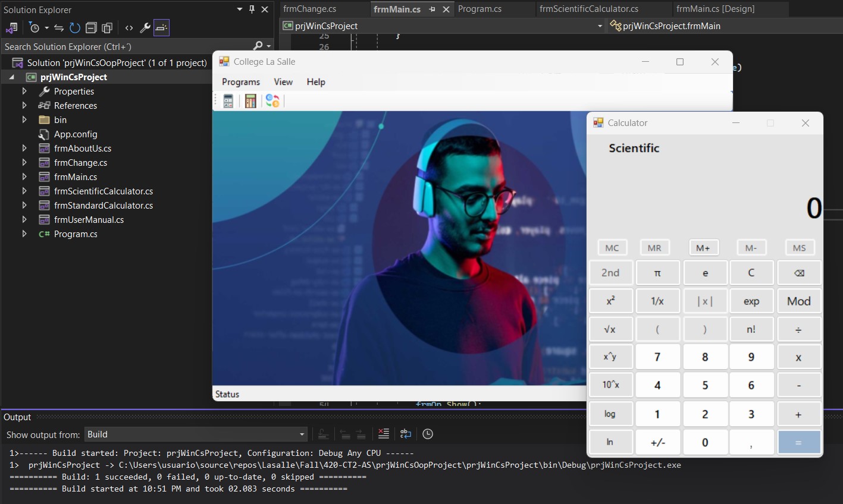Image resolution: width=843 pixels, height=504 pixels.
Task: Collapse the prjWinCsProject project node
Action: pos(12,77)
